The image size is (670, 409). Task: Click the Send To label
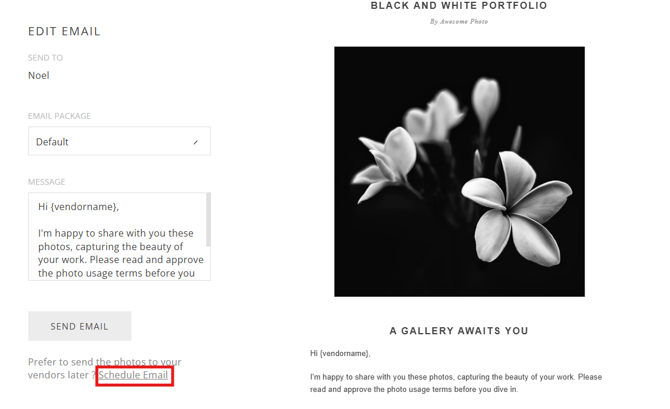45,58
